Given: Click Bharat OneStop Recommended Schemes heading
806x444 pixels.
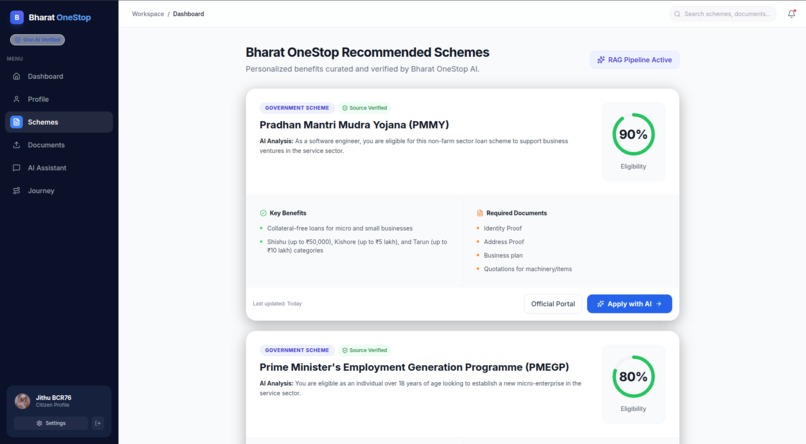Looking at the screenshot, I should (367, 52).
